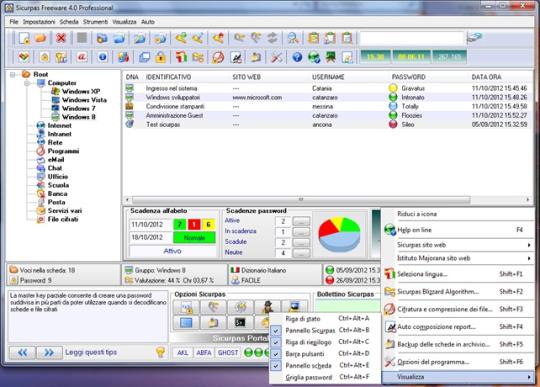Click the search input field in toolbar
Screen dimensions: 540x387
(x=412, y=38)
